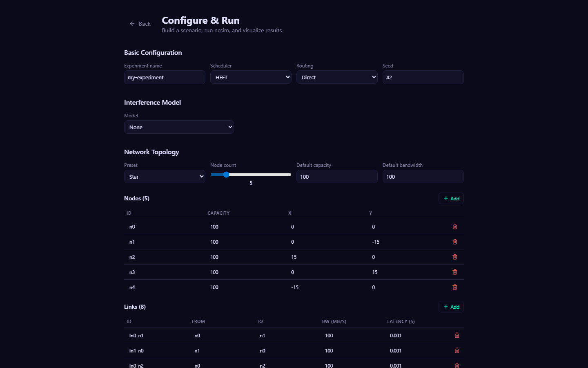Viewport: 588px width, 368px height.
Task: Add a new node to Nodes table
Action: [x=451, y=198]
